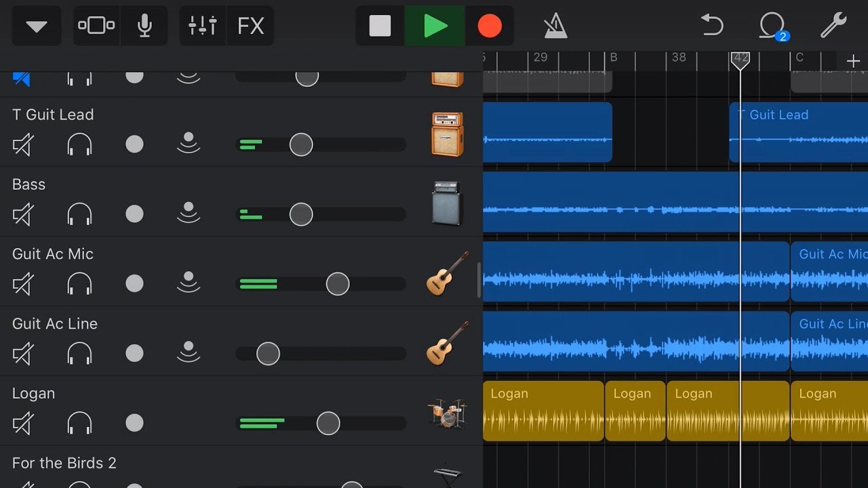Open the Logan drum kit icon
The width and height of the screenshot is (868, 488).
pos(448,412)
